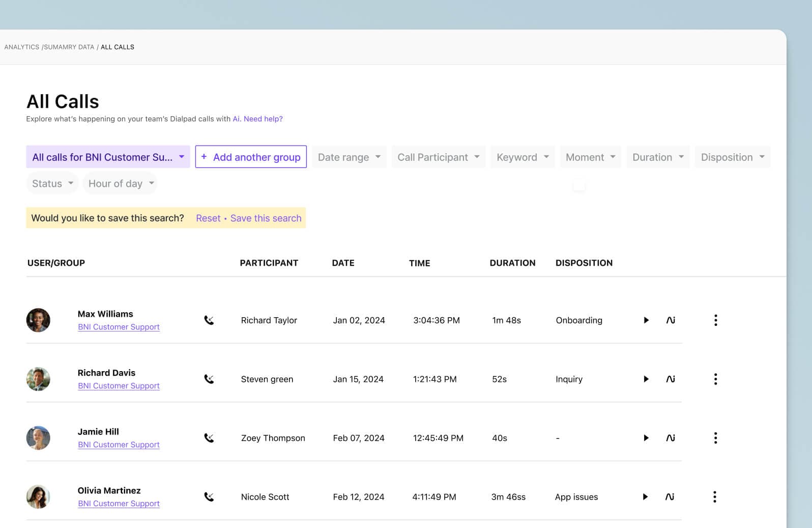Click Max Williams profile avatar
The width and height of the screenshot is (812, 528).
pyautogui.click(x=38, y=320)
